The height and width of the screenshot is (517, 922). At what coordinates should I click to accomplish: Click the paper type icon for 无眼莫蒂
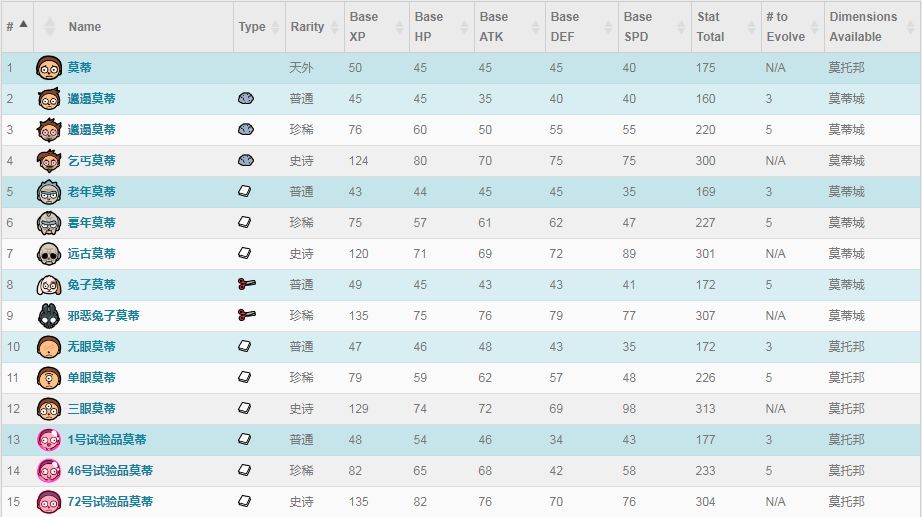click(245, 346)
